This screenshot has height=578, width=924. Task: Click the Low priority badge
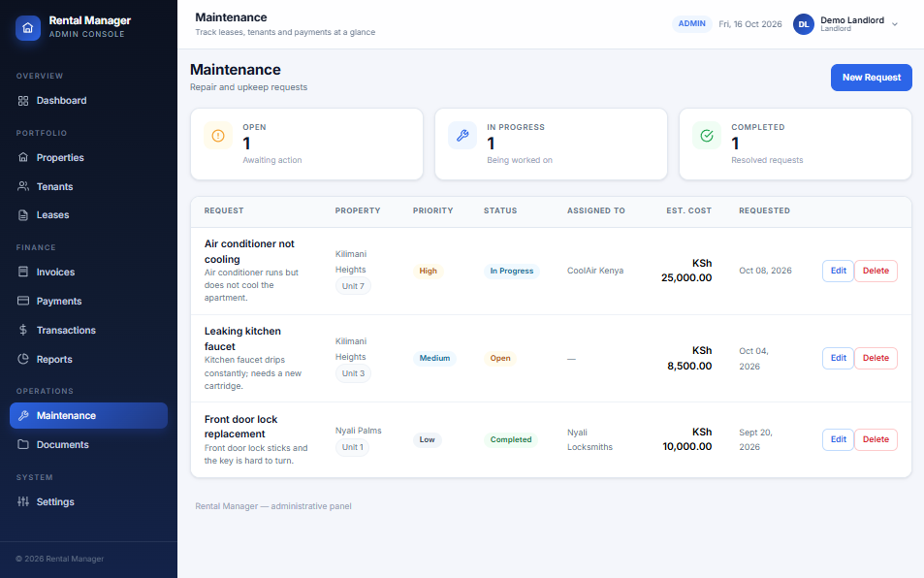point(428,439)
